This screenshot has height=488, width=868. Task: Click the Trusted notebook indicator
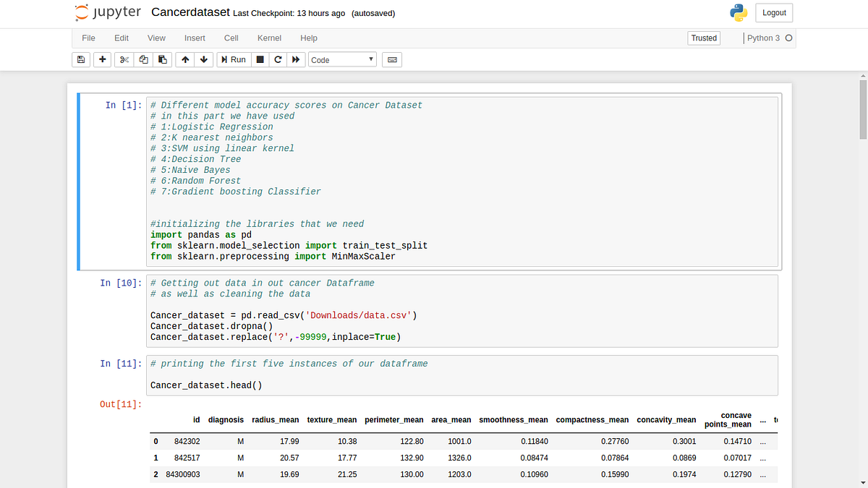(703, 38)
